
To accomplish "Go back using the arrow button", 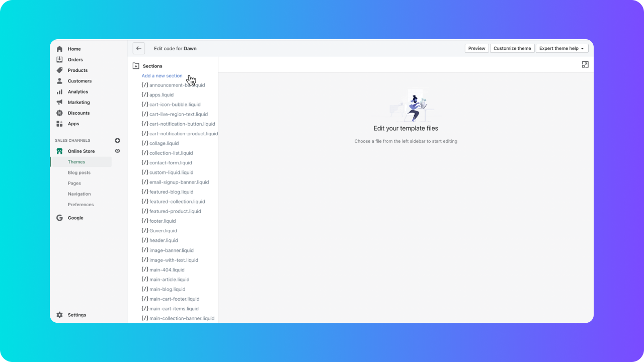I will tap(139, 48).
